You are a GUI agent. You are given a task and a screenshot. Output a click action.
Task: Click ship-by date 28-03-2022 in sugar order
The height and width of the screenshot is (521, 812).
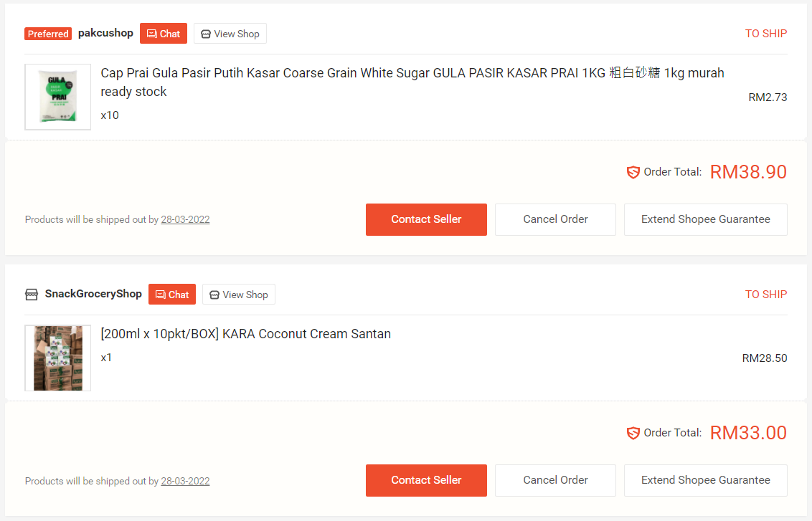point(185,220)
